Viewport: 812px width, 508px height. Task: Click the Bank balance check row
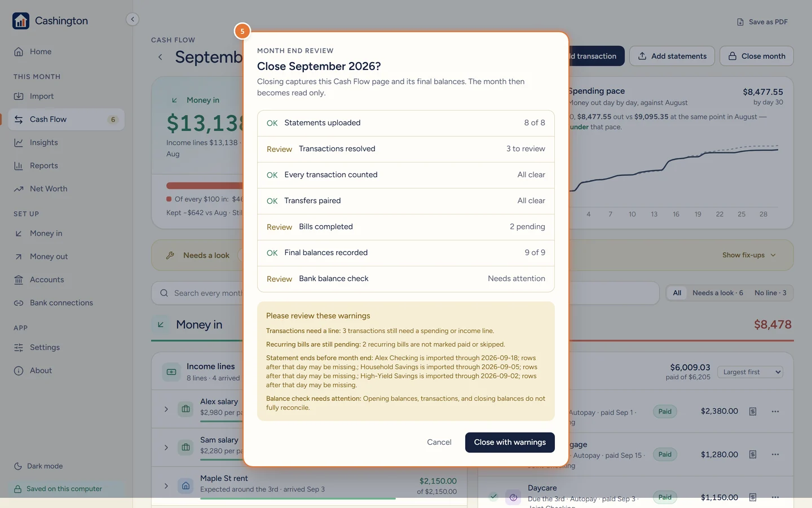coord(406,279)
